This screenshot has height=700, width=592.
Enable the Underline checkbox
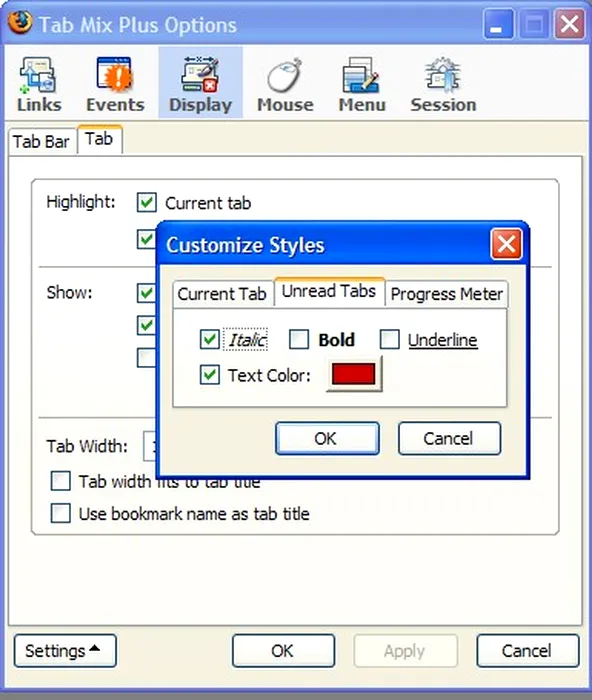click(x=389, y=339)
